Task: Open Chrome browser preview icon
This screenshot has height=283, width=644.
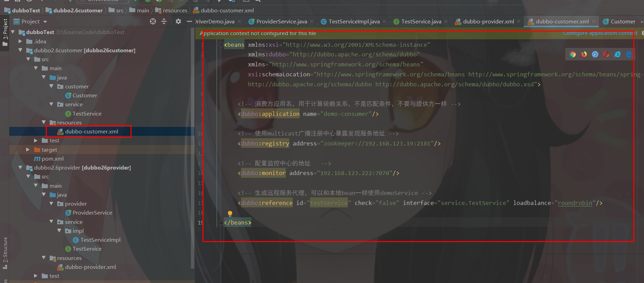Action: (573, 54)
